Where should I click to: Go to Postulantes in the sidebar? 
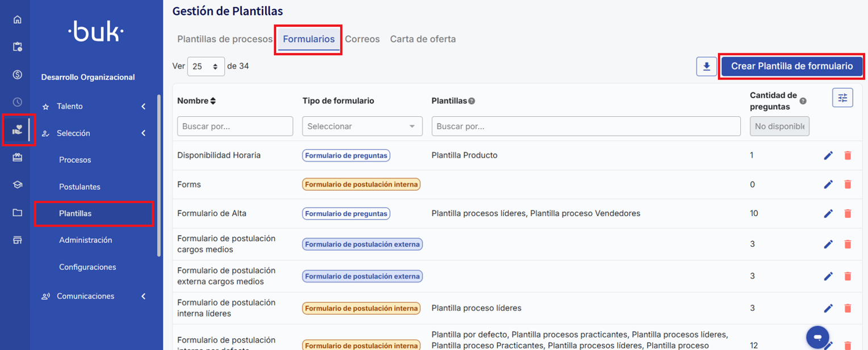pyautogui.click(x=80, y=187)
